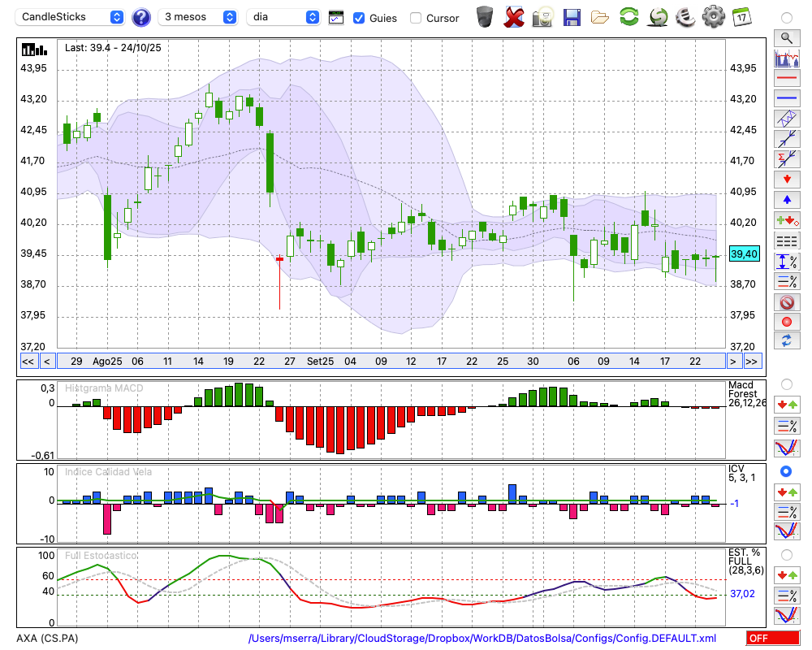Click the calendar icon showing 17
Image resolution: width=812 pixels, height=650 pixels.
pos(741,16)
